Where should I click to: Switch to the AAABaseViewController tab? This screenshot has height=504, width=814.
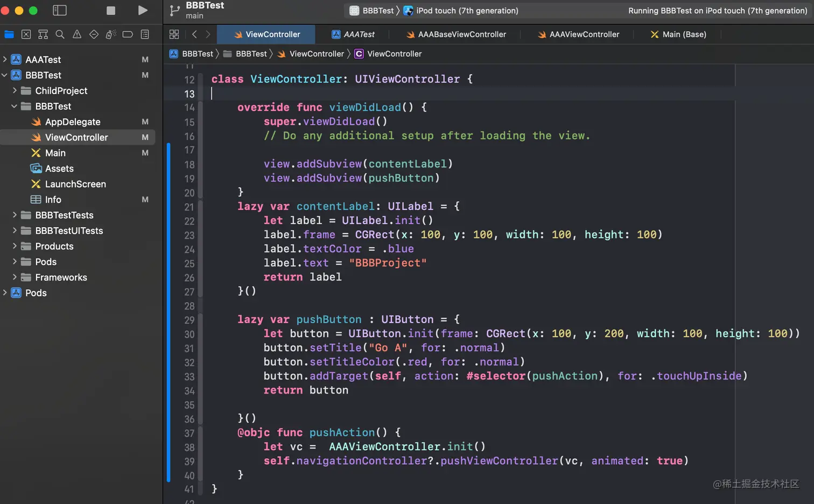pos(456,34)
